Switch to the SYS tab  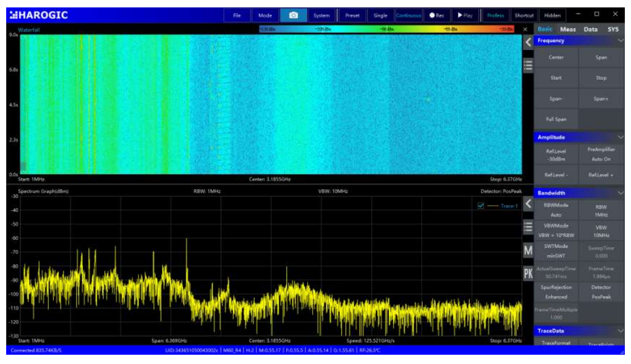(613, 29)
